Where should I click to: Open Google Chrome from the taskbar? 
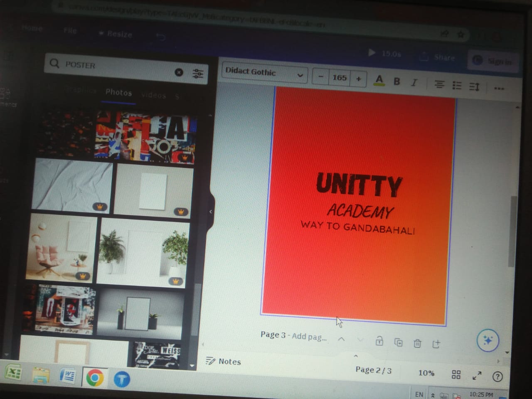click(x=95, y=377)
